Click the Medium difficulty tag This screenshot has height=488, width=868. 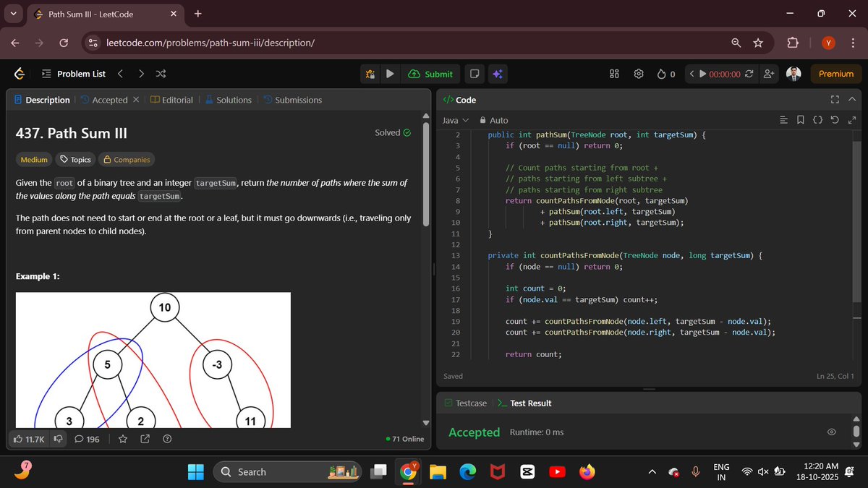click(34, 160)
